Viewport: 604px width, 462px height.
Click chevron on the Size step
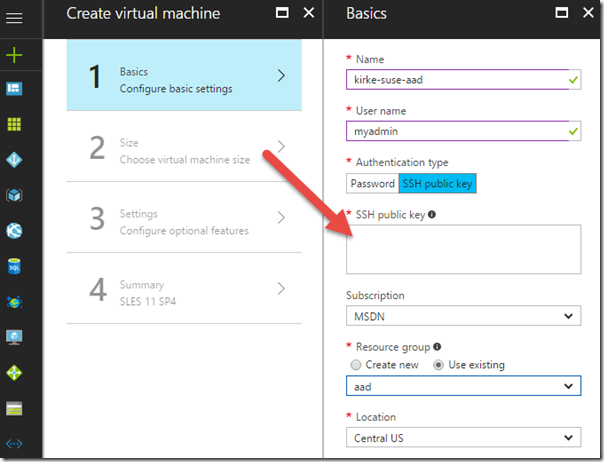[x=282, y=146]
